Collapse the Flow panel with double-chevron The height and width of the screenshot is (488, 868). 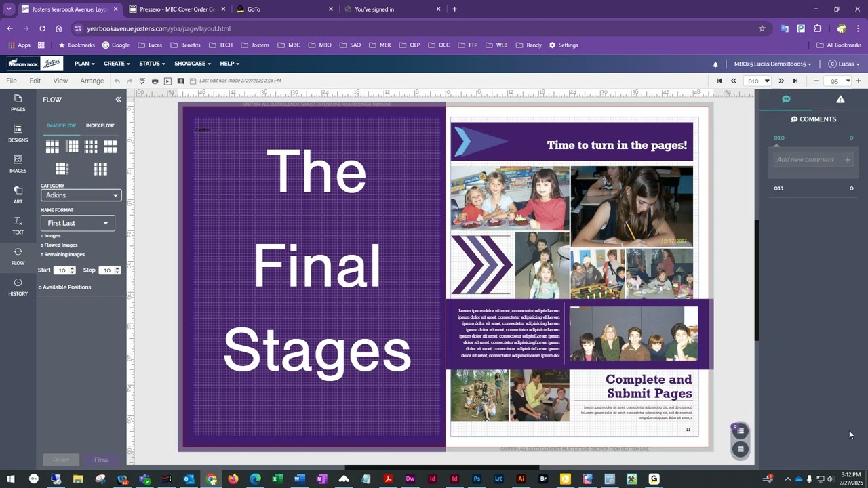pyautogui.click(x=118, y=100)
